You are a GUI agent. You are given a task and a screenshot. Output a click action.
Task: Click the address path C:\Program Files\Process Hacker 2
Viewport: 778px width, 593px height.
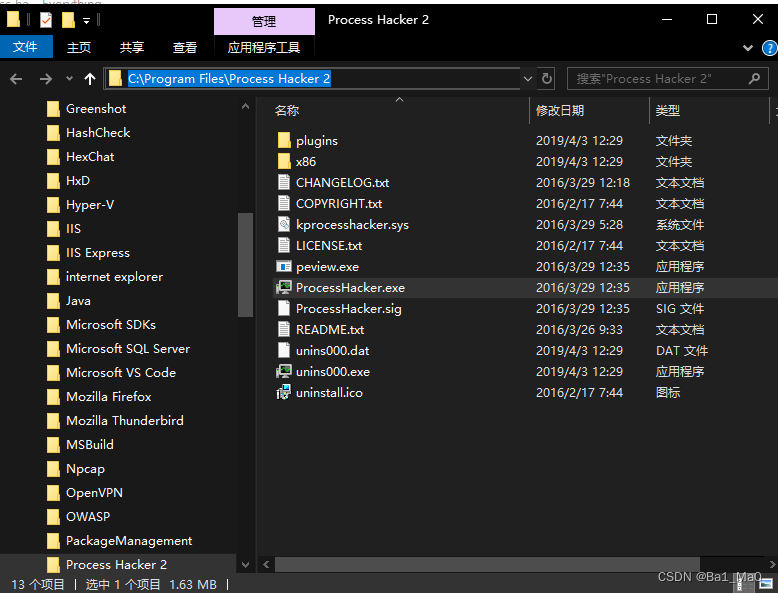point(229,79)
